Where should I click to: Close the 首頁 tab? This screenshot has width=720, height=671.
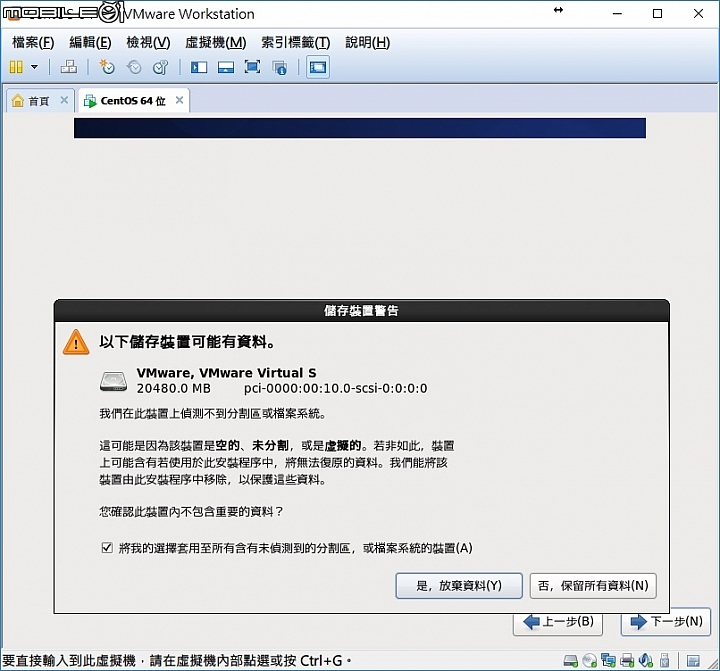click(x=64, y=100)
